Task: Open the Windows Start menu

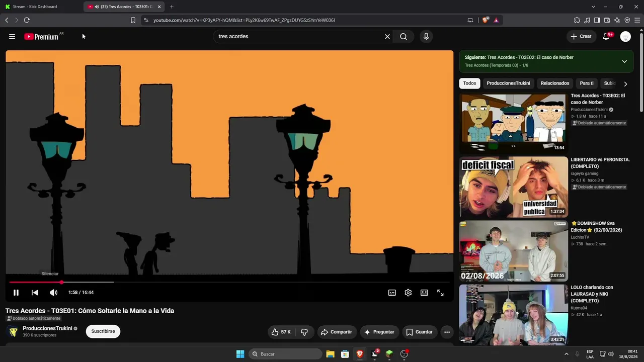Action: [x=240, y=354]
